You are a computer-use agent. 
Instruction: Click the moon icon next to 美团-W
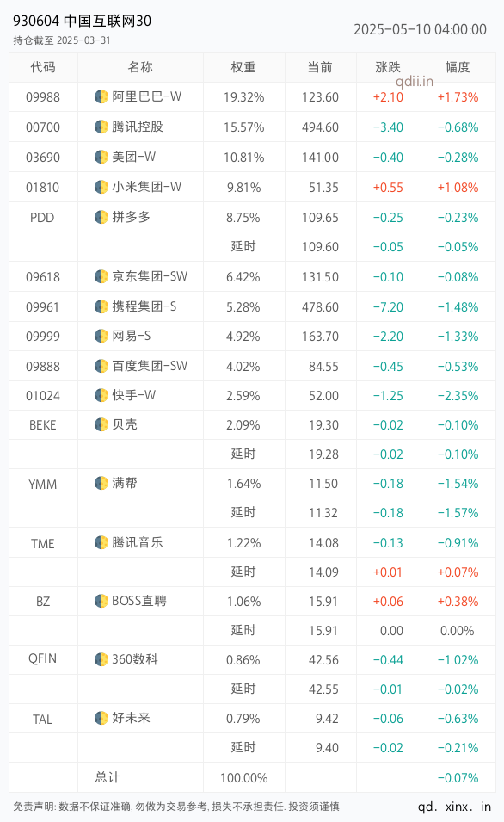tap(101, 156)
